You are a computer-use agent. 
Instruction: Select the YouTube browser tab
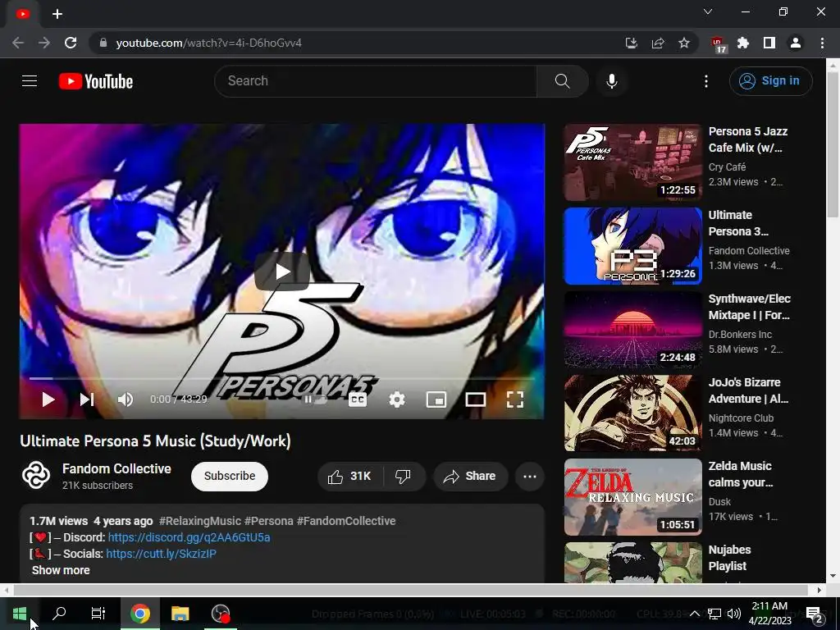[22, 15]
